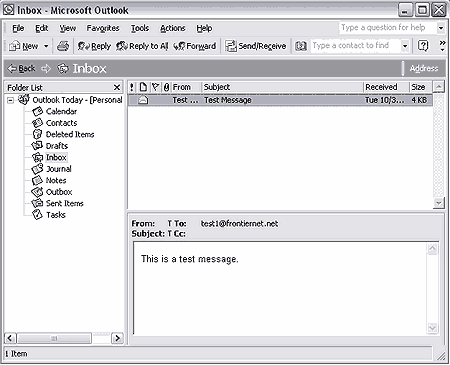The image size is (450, 365).
Task: Open the Address Book icon
Action: 301,46
